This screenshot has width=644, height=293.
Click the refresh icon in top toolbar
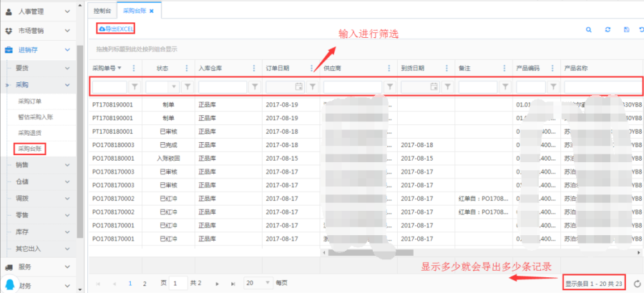608,29
